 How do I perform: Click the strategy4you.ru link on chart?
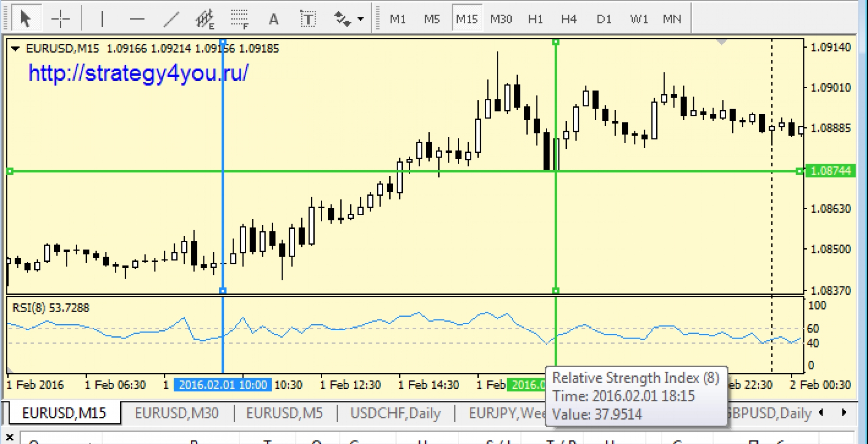pos(138,73)
